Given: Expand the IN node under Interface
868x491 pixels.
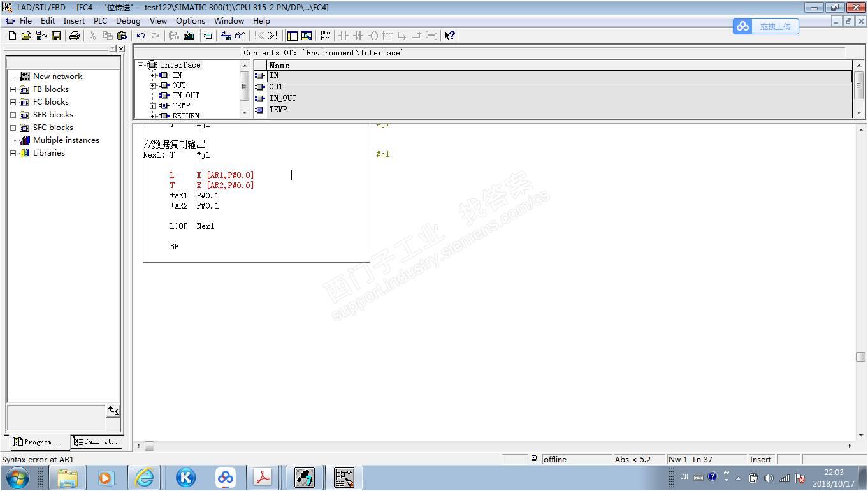Looking at the screenshot, I should pyautogui.click(x=153, y=75).
